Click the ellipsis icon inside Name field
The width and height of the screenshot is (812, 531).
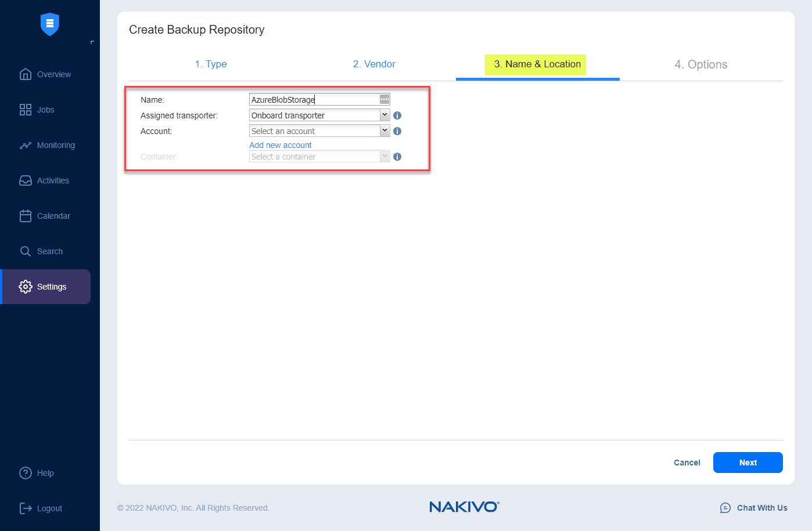tap(385, 99)
